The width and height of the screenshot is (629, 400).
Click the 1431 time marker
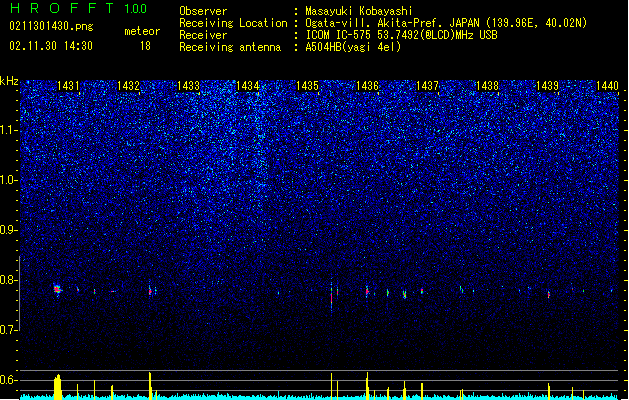click(x=68, y=85)
